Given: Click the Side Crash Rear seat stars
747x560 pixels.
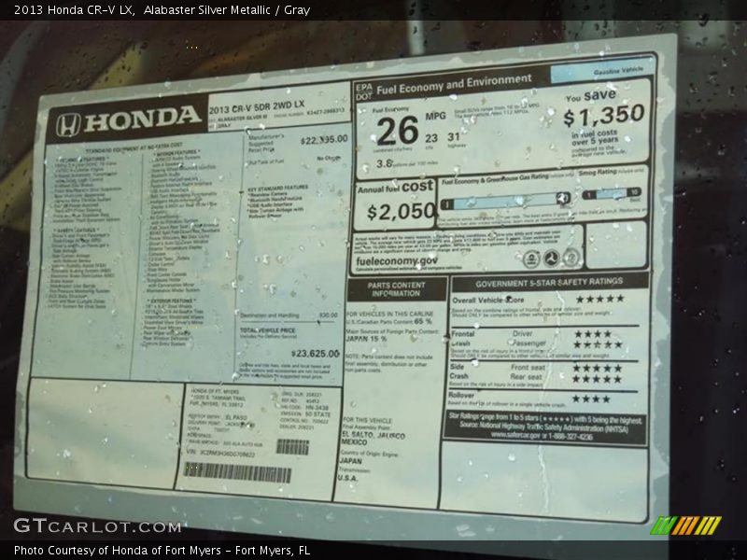Looking at the screenshot, I should (x=597, y=379).
